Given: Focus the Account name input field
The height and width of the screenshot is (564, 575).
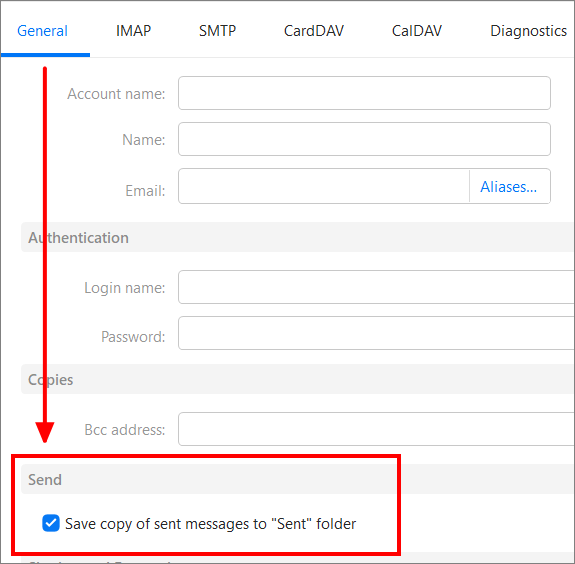Looking at the screenshot, I should click(364, 93).
